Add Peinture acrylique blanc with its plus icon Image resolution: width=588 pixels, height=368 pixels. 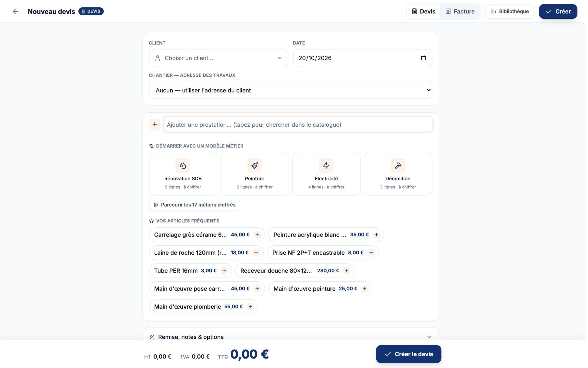[x=376, y=235]
